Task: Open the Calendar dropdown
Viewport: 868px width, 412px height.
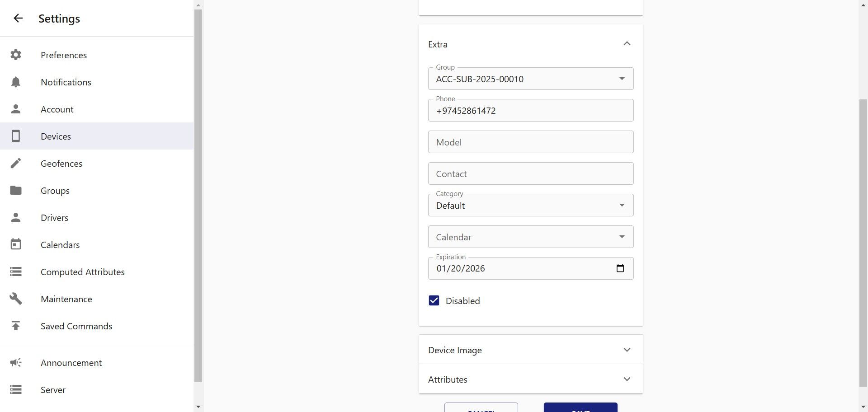Action: 531,237
